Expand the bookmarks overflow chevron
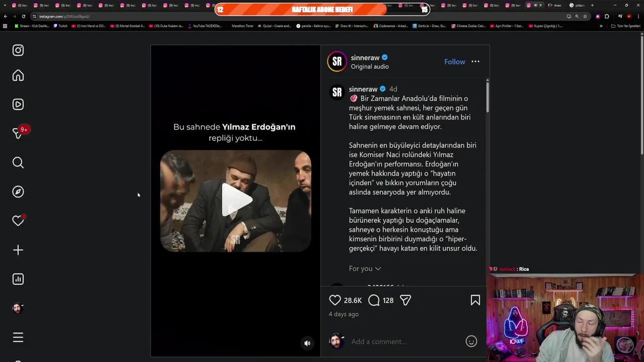 coord(601,26)
